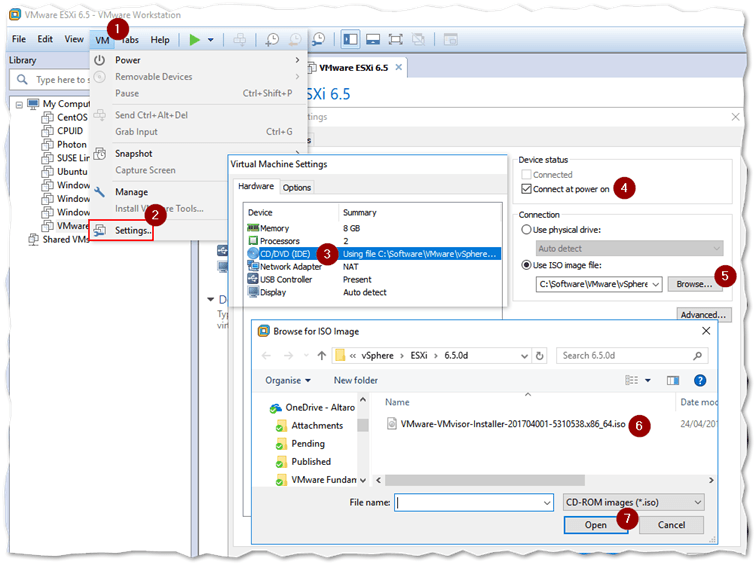Switch to the VMware ESXi 6.5 tab

353,68
